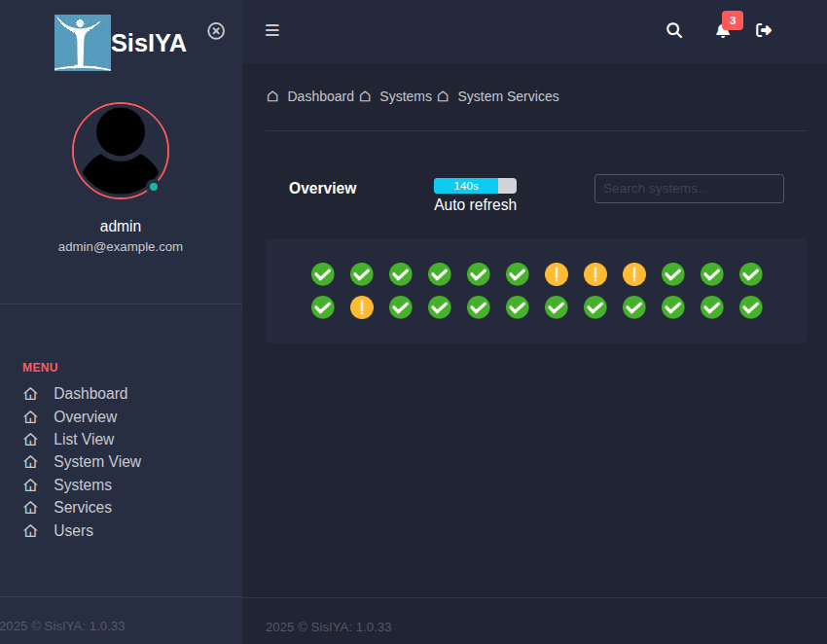Select third green check in top row
This screenshot has width=827, height=644.
401,274
